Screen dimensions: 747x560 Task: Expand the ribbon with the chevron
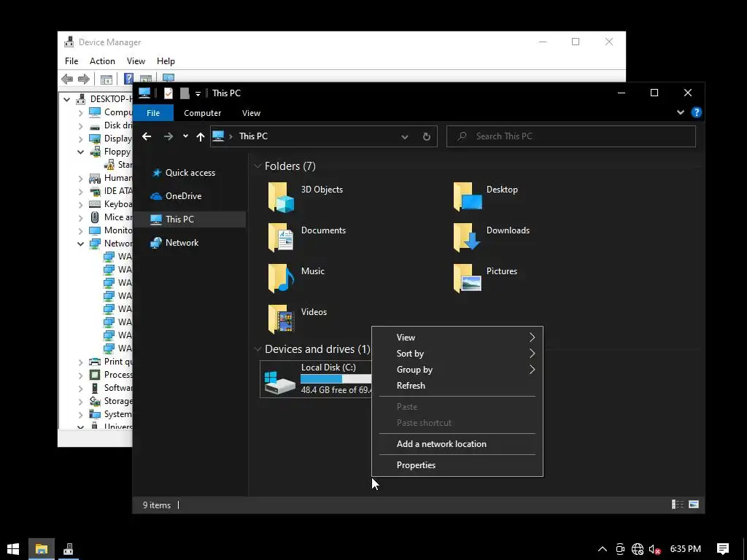(x=681, y=112)
